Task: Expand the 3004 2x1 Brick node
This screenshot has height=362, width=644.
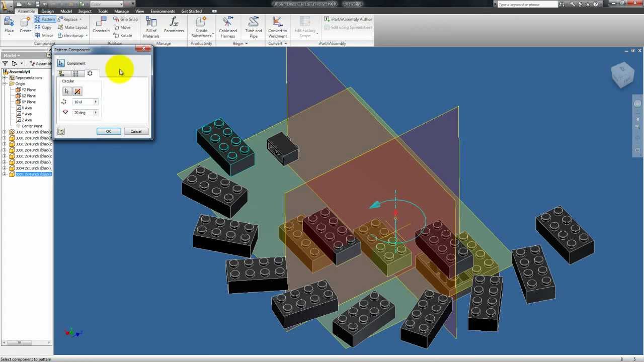Action: point(5,168)
